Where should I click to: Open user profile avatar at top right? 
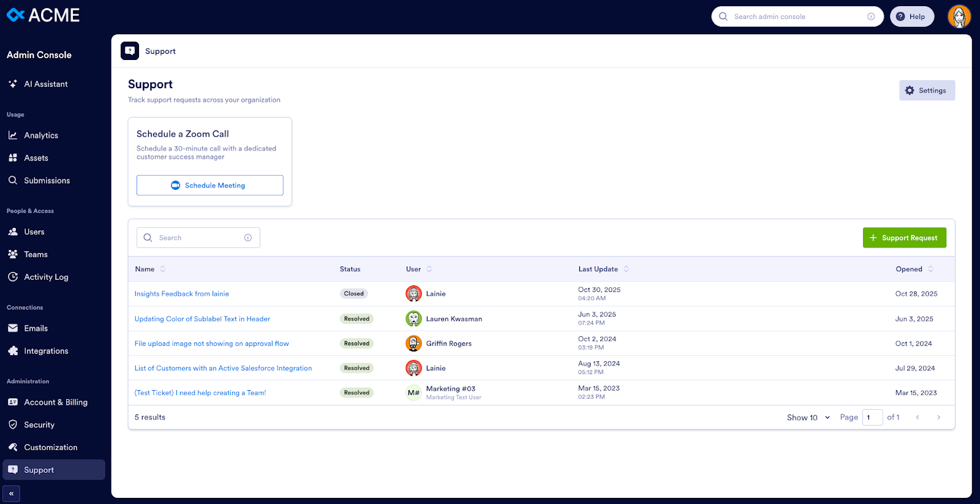point(959,17)
